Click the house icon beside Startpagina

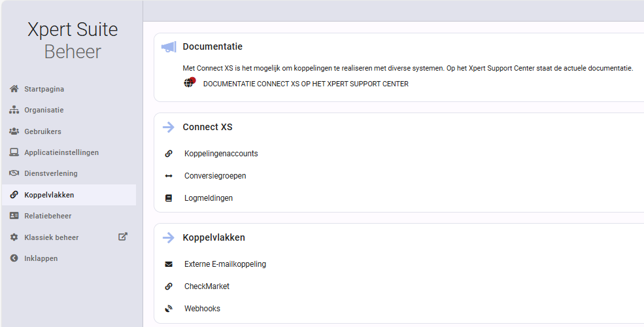(14, 89)
